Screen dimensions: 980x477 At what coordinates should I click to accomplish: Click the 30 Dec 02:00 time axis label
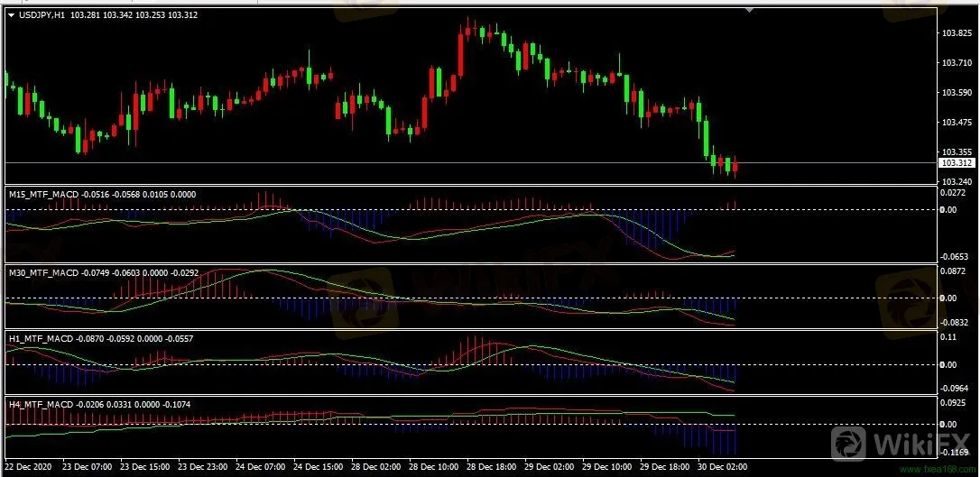coord(721,467)
